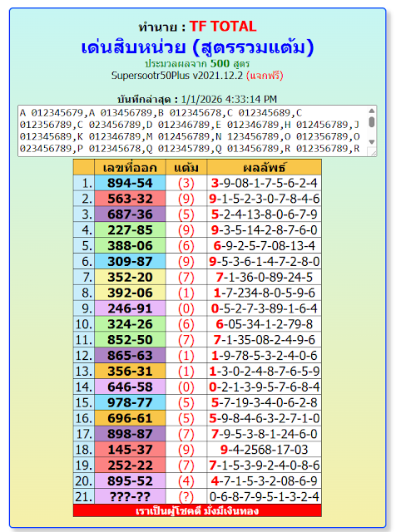Image resolution: width=401 pixels, height=532 pixels.
Task: Click the (3) score in row 1
Action: (x=186, y=183)
